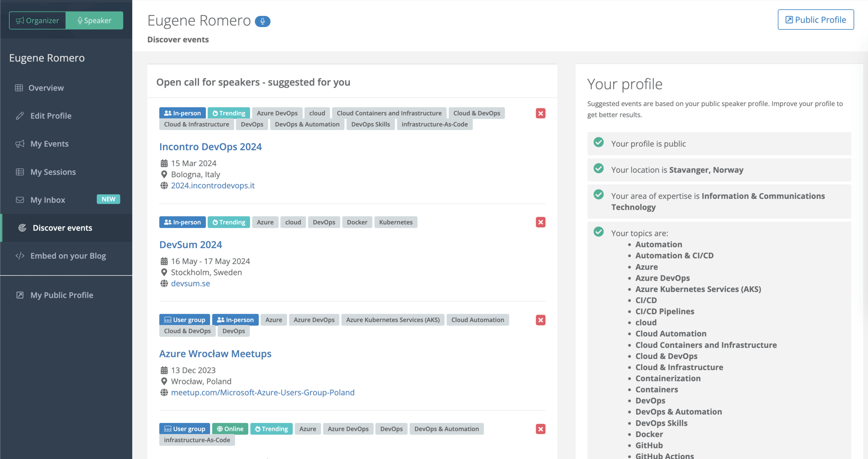Go to My Sessions
This screenshot has height=459, width=868.
pyautogui.click(x=53, y=172)
